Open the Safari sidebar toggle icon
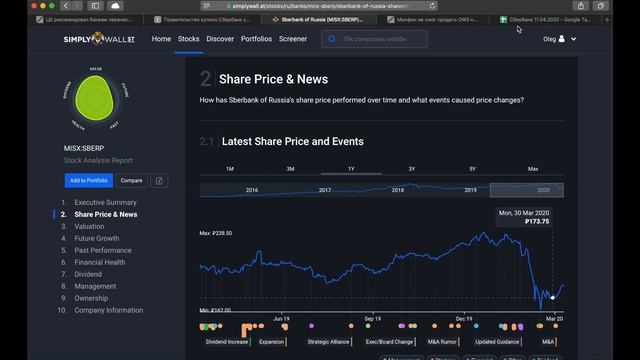Viewport: 640px width, 360px height. [95, 6]
